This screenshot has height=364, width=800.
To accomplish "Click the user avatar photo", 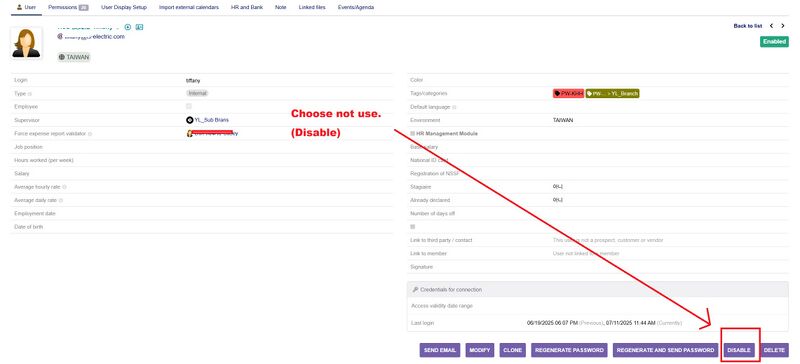I will 26,43.
